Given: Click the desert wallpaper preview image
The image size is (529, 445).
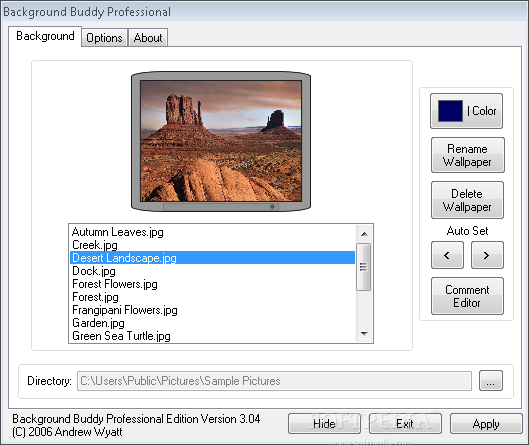Looking at the screenshot, I should [x=221, y=141].
